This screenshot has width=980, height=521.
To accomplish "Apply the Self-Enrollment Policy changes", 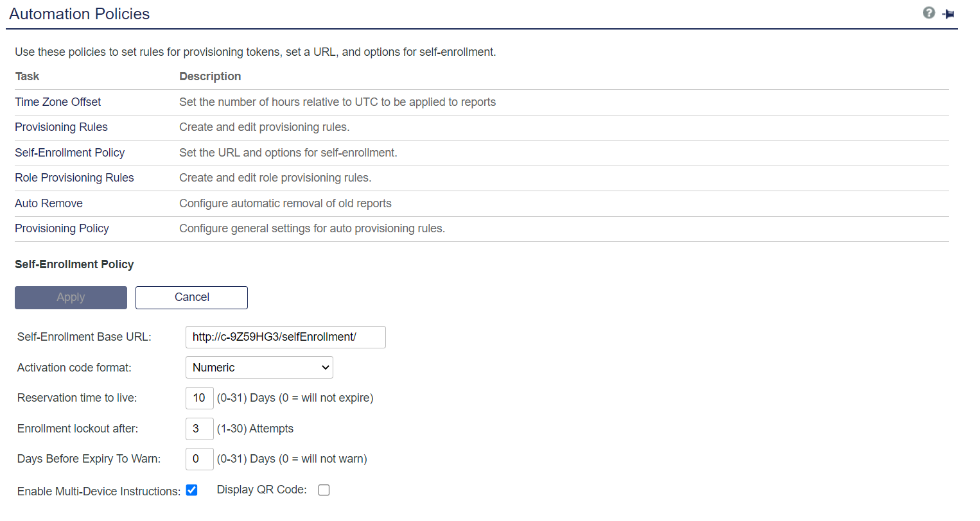I will 71,297.
